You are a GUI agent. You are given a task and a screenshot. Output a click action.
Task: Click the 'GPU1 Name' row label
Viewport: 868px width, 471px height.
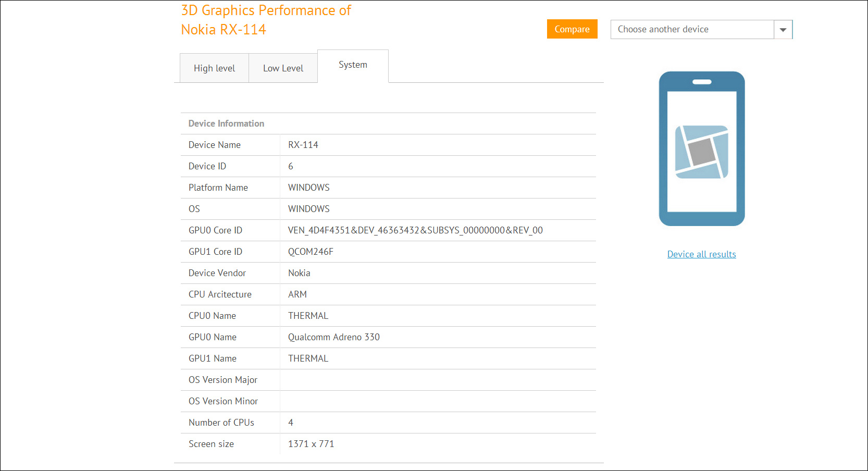coord(213,358)
